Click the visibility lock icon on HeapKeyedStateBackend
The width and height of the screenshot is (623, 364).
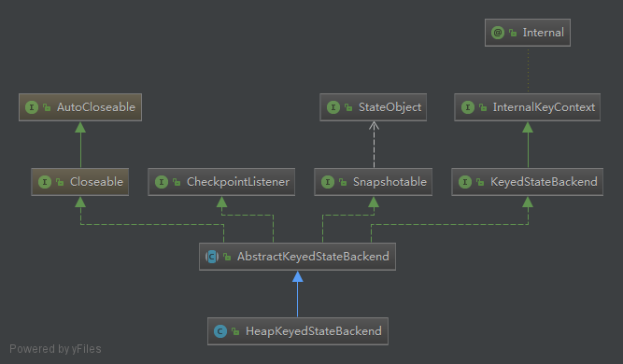point(235,331)
